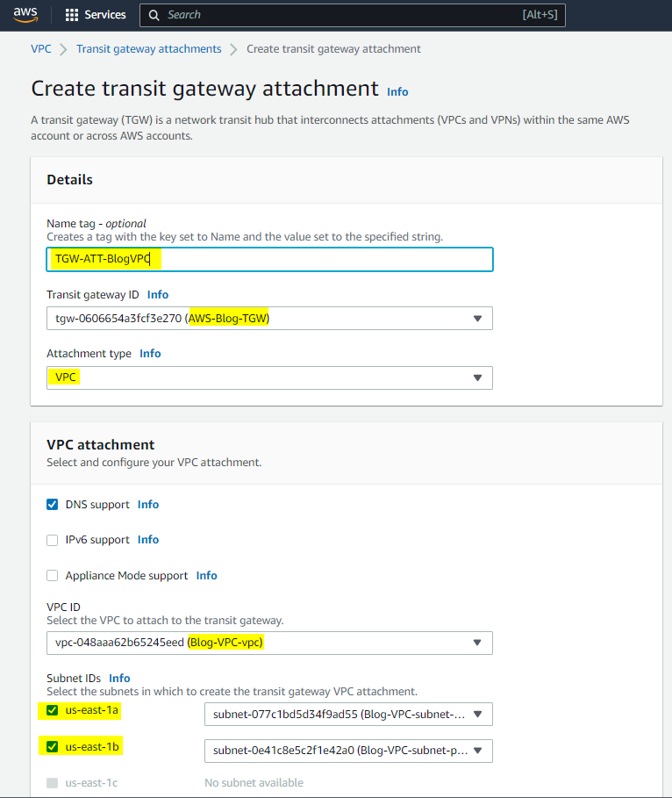Go to VPC breadcrumb link
Viewport: 672px width, 798px height.
tap(41, 49)
